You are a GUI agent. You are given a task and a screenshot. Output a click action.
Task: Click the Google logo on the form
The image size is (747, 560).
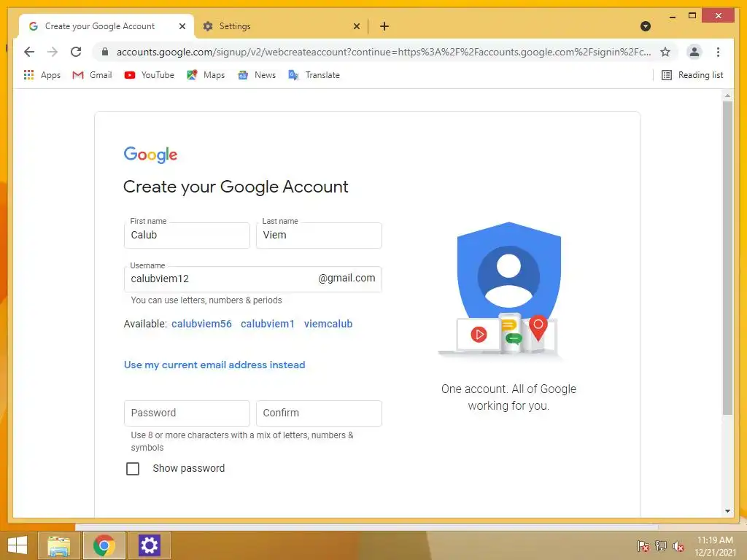(150, 155)
